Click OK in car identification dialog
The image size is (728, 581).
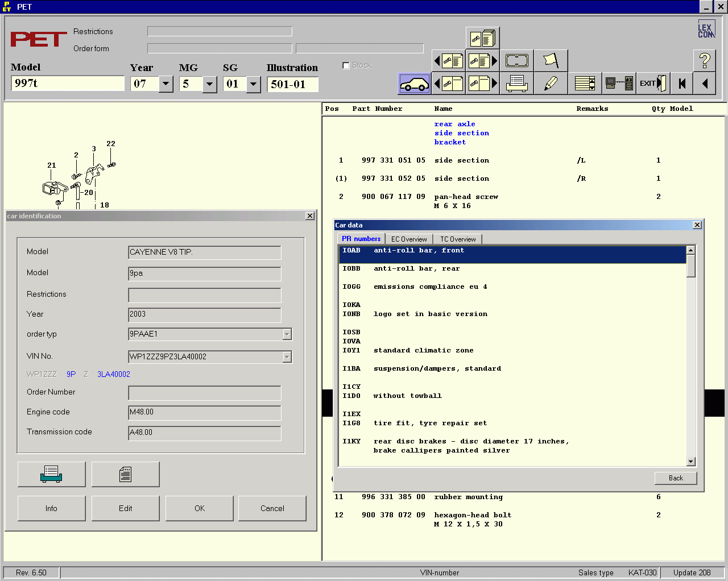(200, 508)
